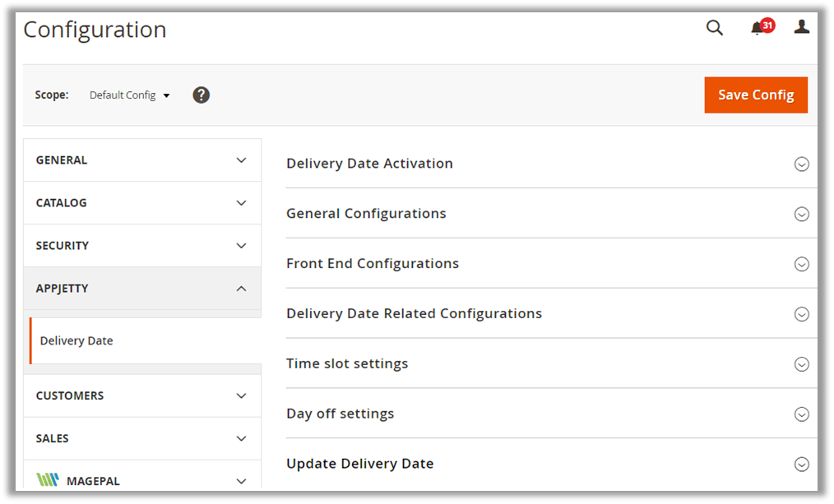Expand Day off settings circle arrow
The width and height of the screenshot is (834, 504).
pyautogui.click(x=801, y=414)
